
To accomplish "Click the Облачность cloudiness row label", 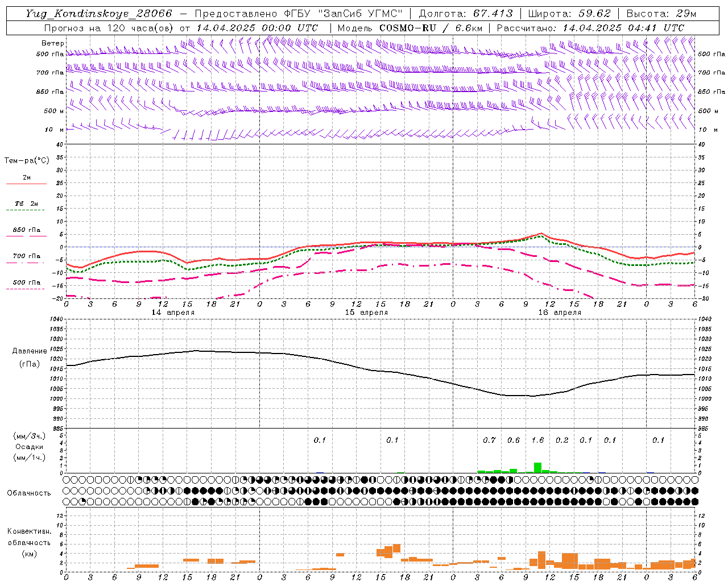I will tap(29, 493).
